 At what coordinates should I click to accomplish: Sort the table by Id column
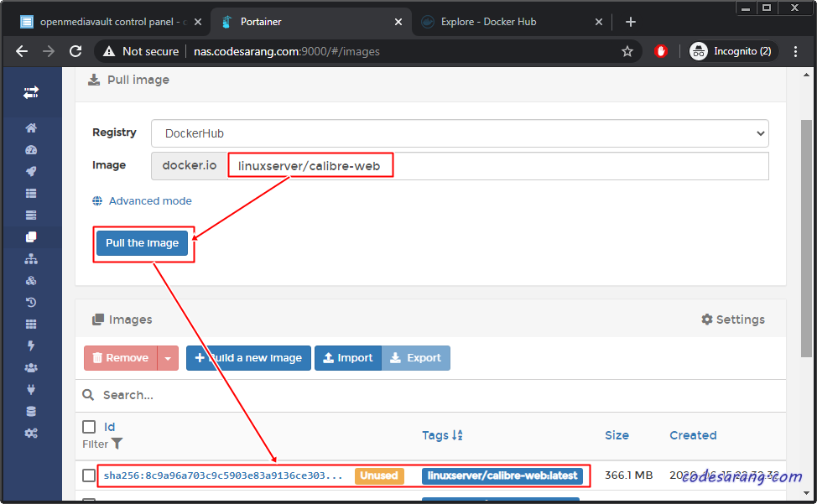109,427
